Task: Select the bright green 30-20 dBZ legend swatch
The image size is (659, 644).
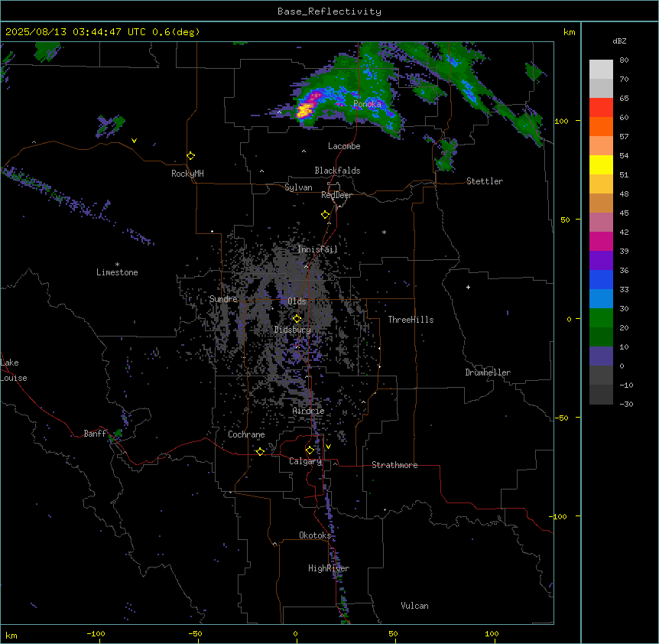Action: [x=601, y=318]
